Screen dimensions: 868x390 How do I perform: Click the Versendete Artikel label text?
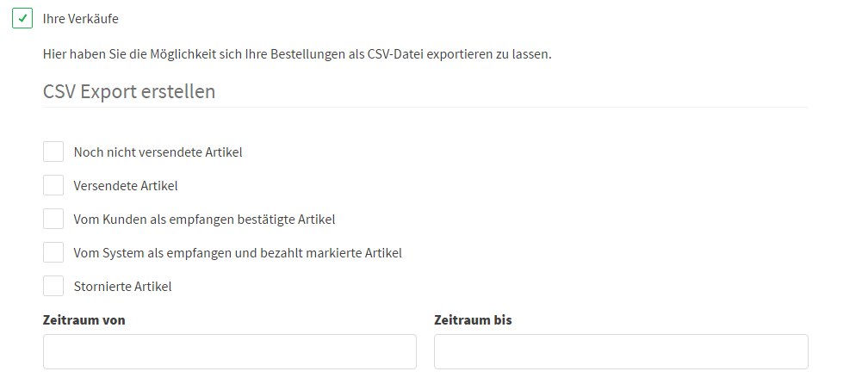[126, 186]
